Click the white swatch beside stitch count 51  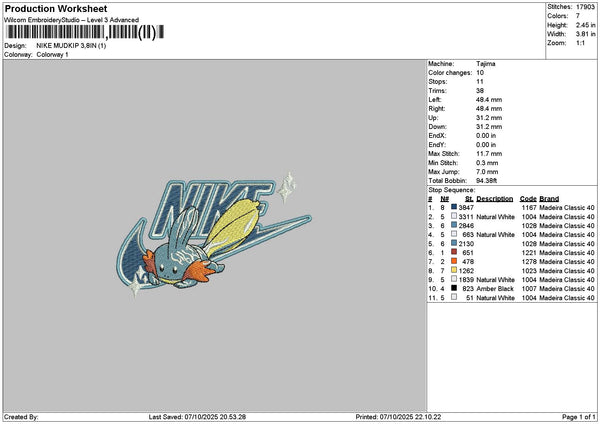click(454, 297)
